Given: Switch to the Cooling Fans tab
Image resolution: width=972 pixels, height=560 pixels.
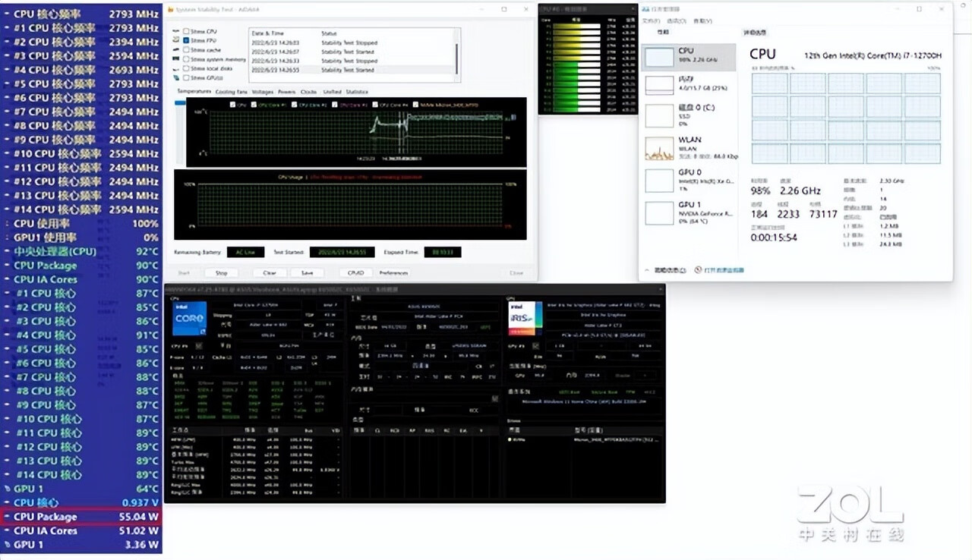Looking at the screenshot, I should (x=231, y=92).
